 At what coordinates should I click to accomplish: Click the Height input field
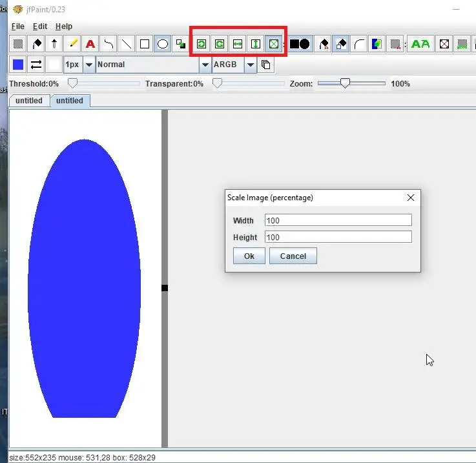coord(338,237)
